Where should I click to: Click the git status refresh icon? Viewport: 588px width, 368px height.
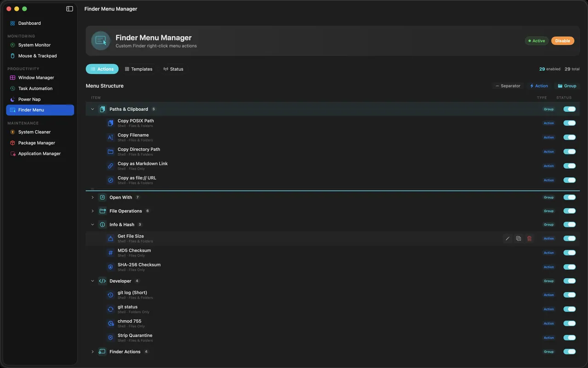(110, 309)
